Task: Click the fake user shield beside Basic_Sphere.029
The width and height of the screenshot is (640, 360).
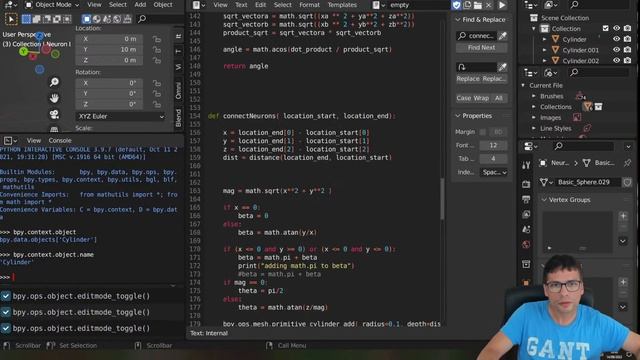Action: coord(627,182)
